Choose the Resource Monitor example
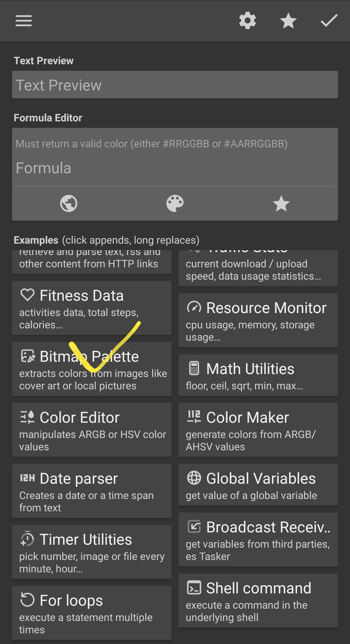This screenshot has width=350, height=644. pyautogui.click(x=258, y=320)
